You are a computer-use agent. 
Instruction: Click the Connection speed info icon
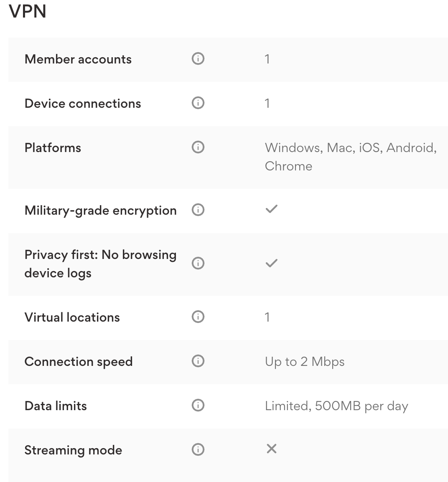click(x=198, y=361)
